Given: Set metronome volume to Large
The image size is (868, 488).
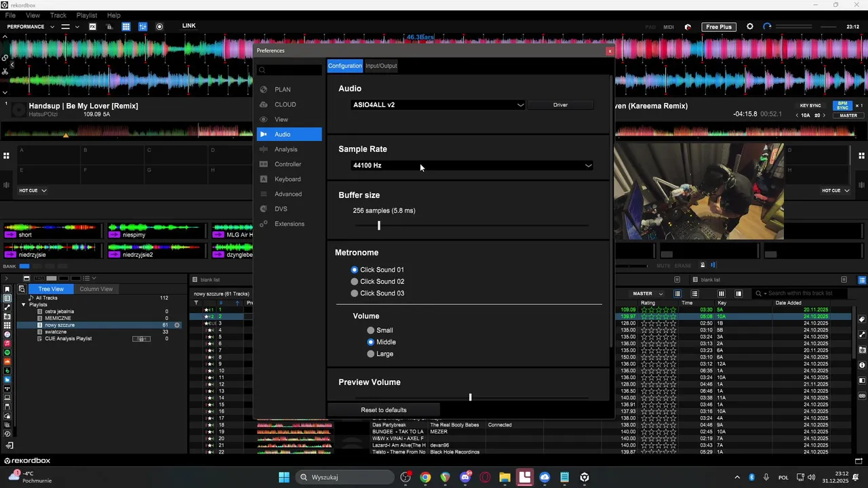Looking at the screenshot, I should coord(370,354).
